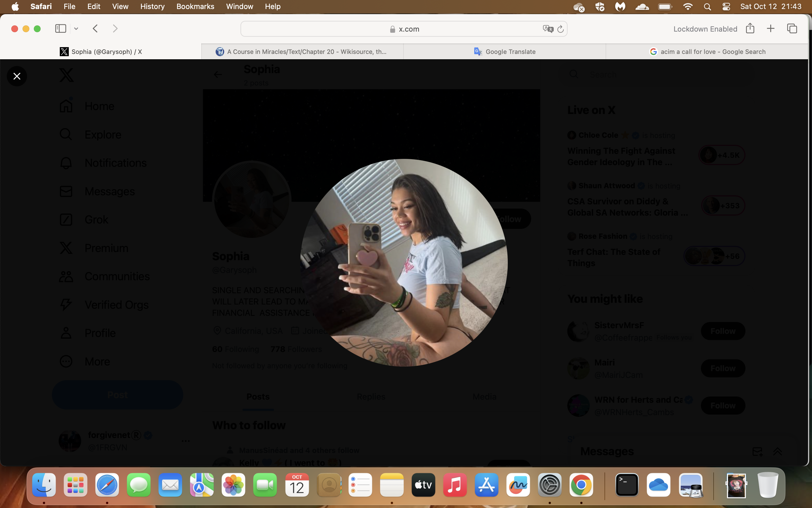This screenshot has height=508, width=812.
Task: Go forward one page in Safari
Action: tap(115, 29)
